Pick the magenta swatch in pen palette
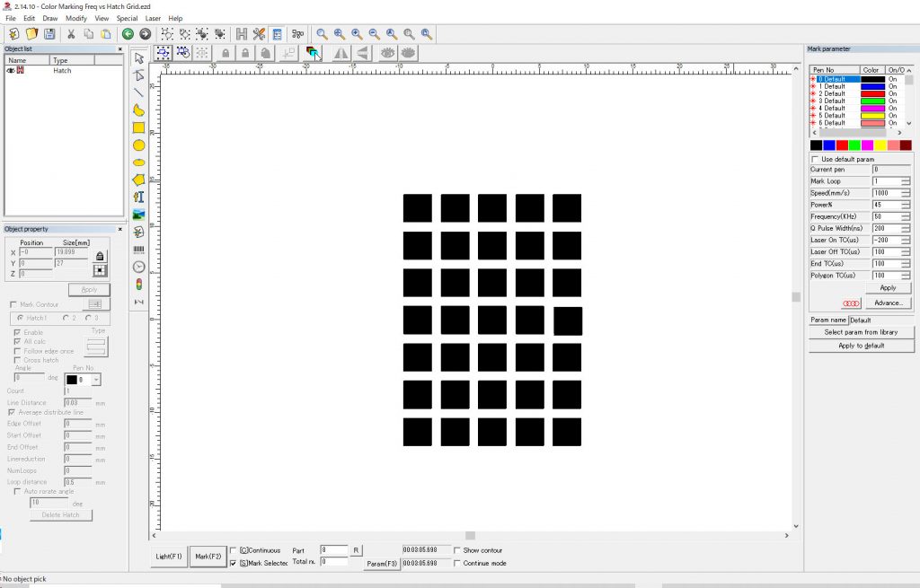Screen dimensions: 920x588 tap(868, 145)
